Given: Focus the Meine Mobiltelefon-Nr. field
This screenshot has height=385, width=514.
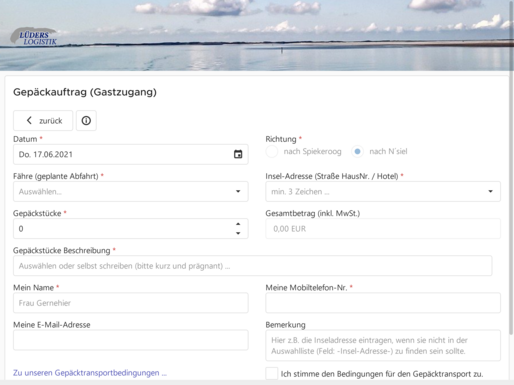Looking at the screenshot, I should point(383,303).
